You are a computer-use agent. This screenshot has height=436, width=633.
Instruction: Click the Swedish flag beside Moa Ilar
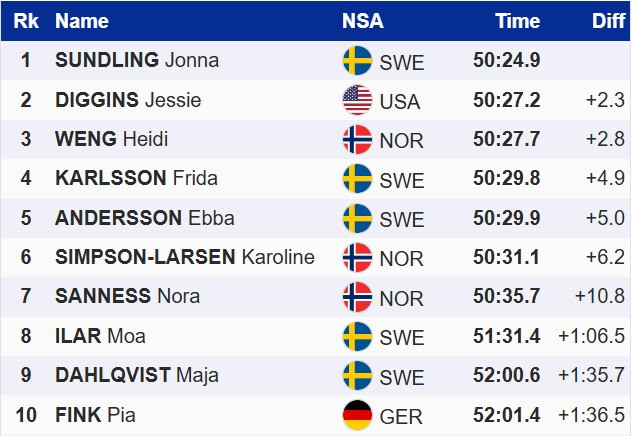[x=357, y=336]
